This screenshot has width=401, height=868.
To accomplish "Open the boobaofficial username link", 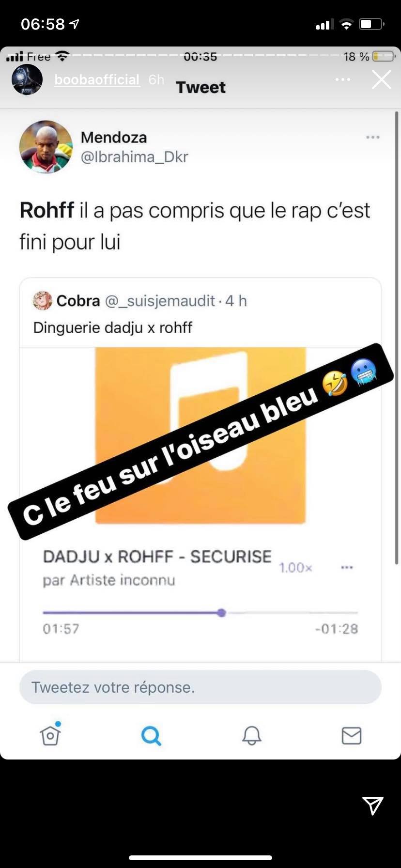I will (x=97, y=79).
